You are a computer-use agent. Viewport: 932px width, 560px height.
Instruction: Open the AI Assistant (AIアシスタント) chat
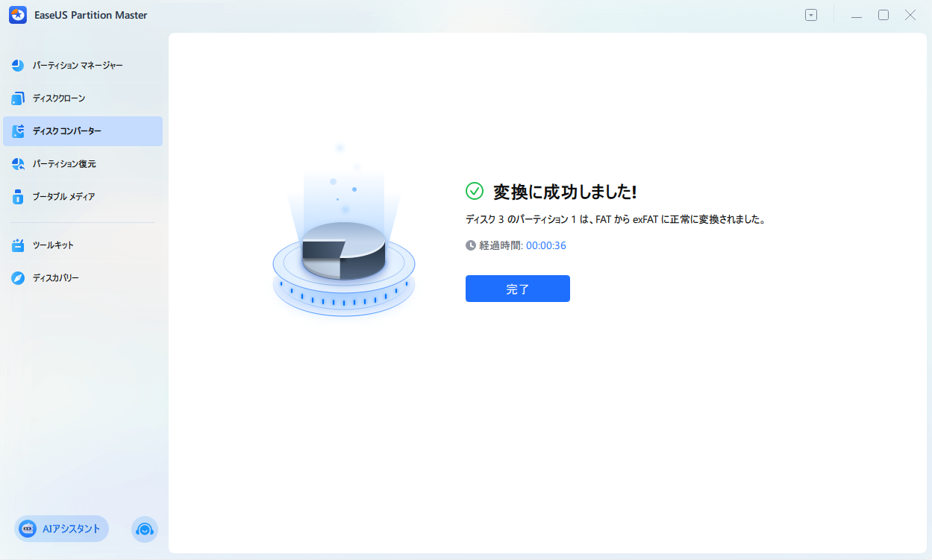[x=60, y=529]
